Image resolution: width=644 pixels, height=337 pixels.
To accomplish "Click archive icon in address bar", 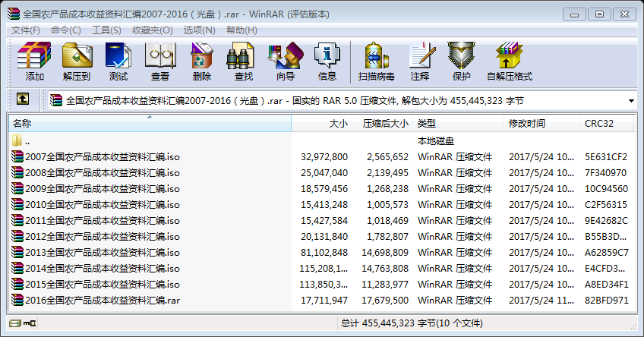I will 56,100.
